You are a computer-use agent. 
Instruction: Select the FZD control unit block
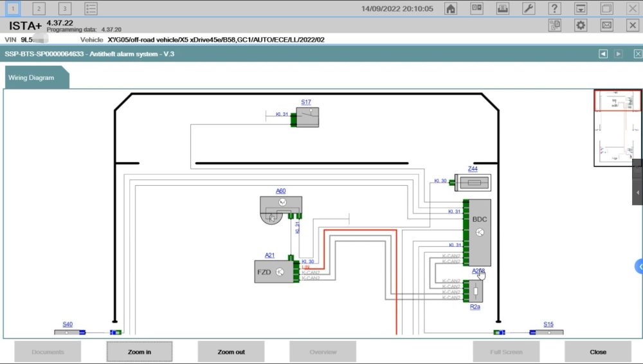pos(274,271)
